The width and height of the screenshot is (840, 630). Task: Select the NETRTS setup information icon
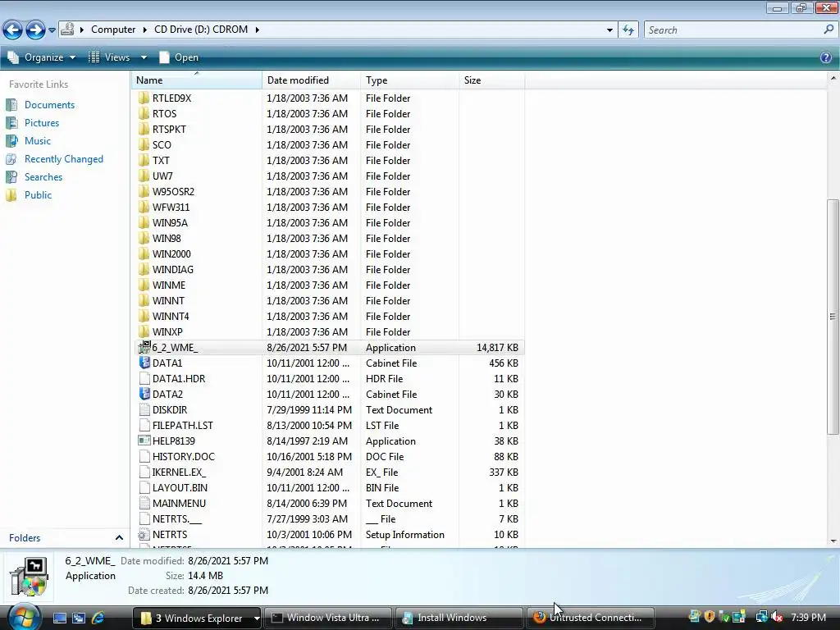click(x=144, y=534)
